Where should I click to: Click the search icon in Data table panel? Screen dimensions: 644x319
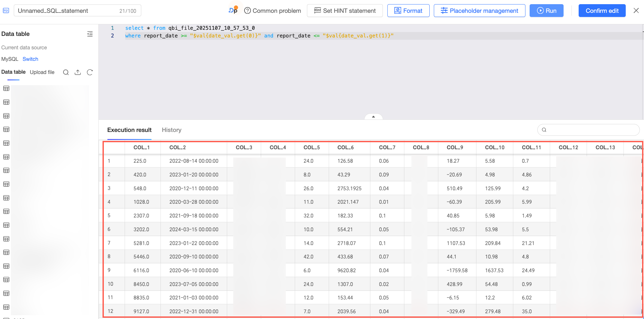(x=66, y=72)
